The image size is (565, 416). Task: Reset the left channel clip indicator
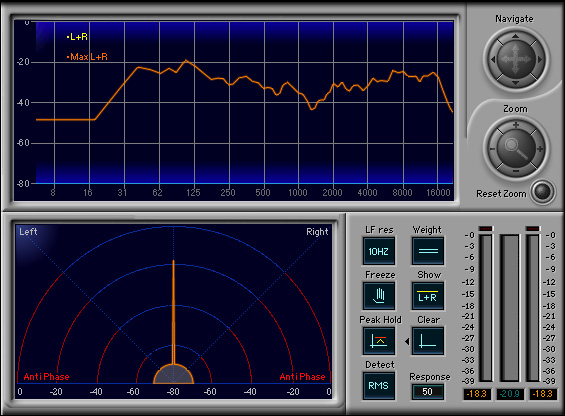coord(486,229)
